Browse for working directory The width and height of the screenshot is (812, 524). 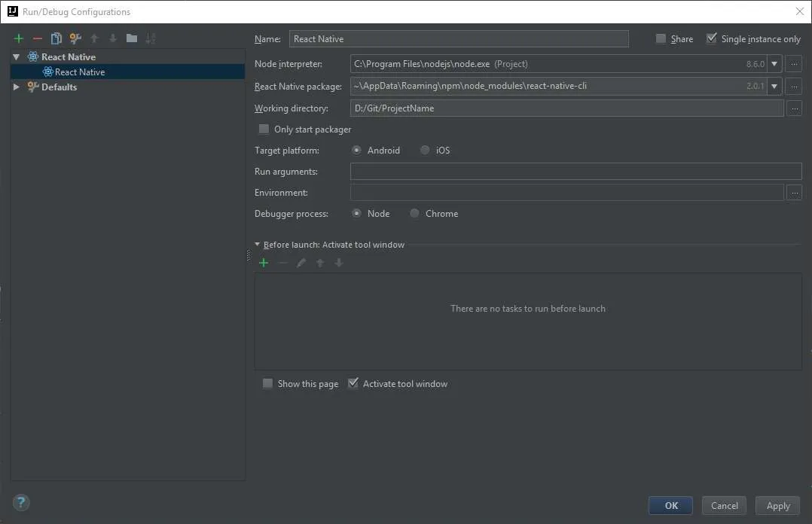pyautogui.click(x=794, y=108)
